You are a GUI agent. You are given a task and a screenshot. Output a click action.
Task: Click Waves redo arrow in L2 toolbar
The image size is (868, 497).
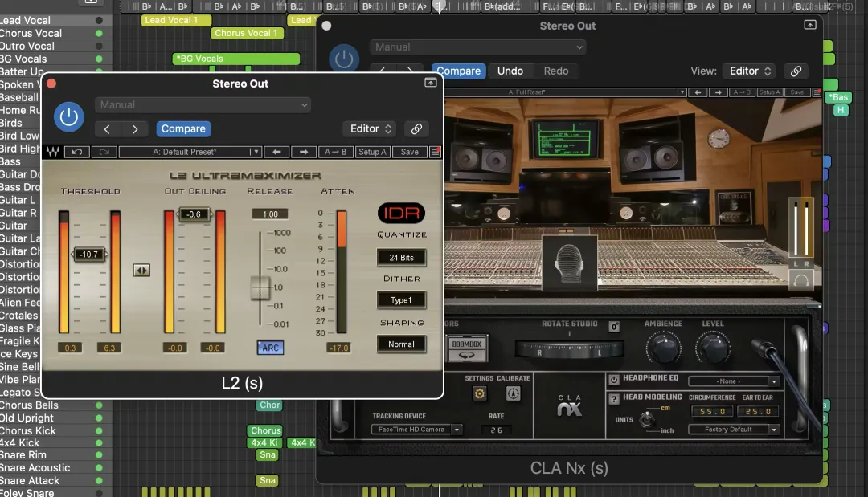[x=104, y=152]
